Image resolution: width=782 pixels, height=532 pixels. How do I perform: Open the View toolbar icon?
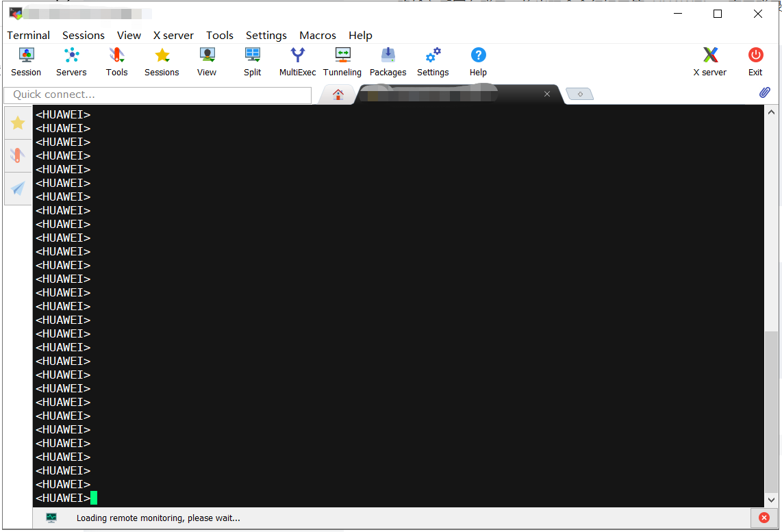point(207,62)
